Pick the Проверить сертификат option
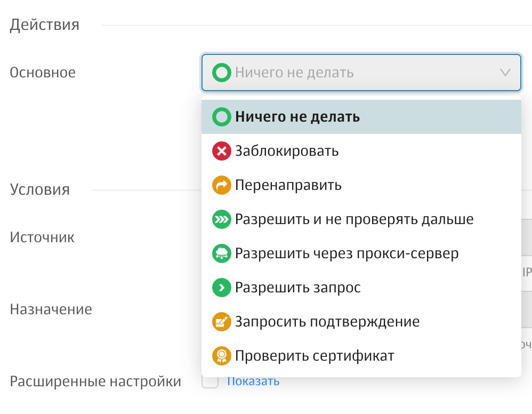Image resolution: width=532 pixels, height=414 pixels. pyautogui.click(x=315, y=356)
